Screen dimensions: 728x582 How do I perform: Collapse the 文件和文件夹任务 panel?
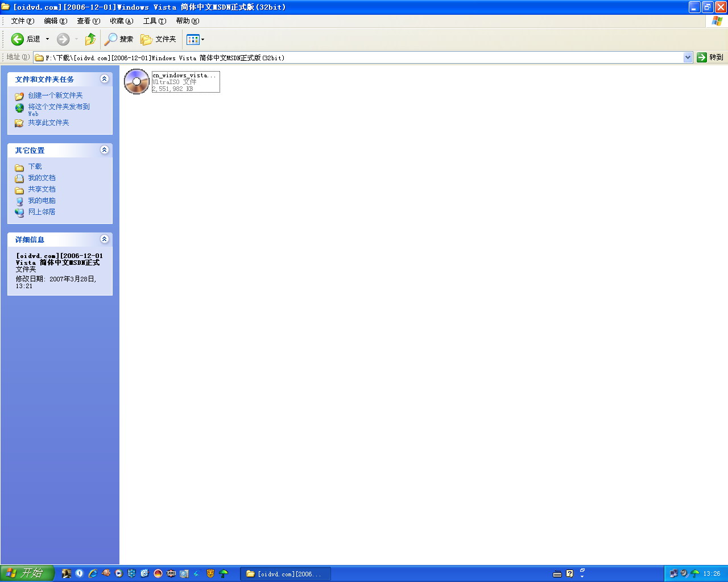(x=105, y=79)
